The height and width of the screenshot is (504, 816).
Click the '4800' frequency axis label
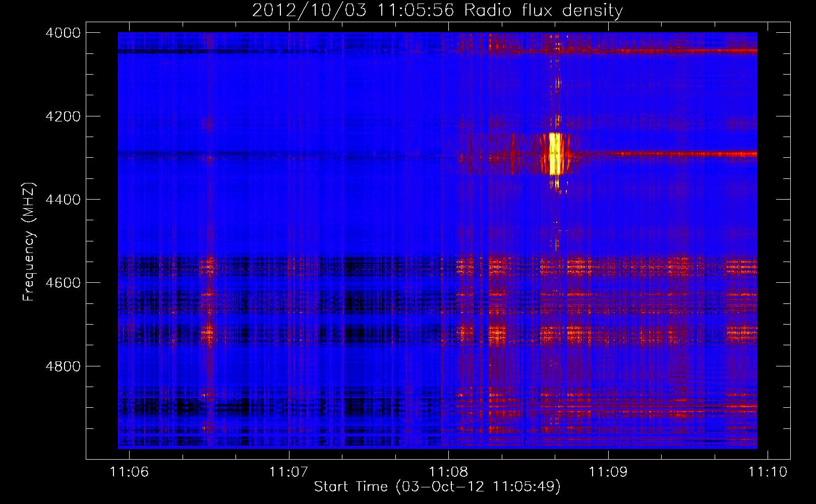click(x=63, y=366)
